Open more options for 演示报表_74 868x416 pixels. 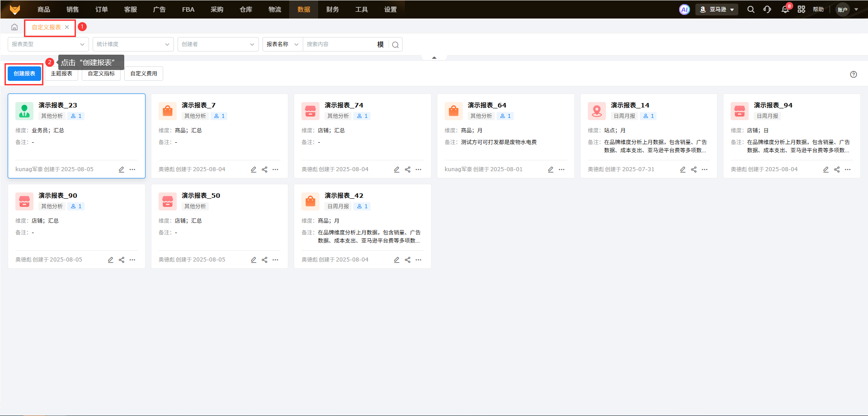coord(418,170)
